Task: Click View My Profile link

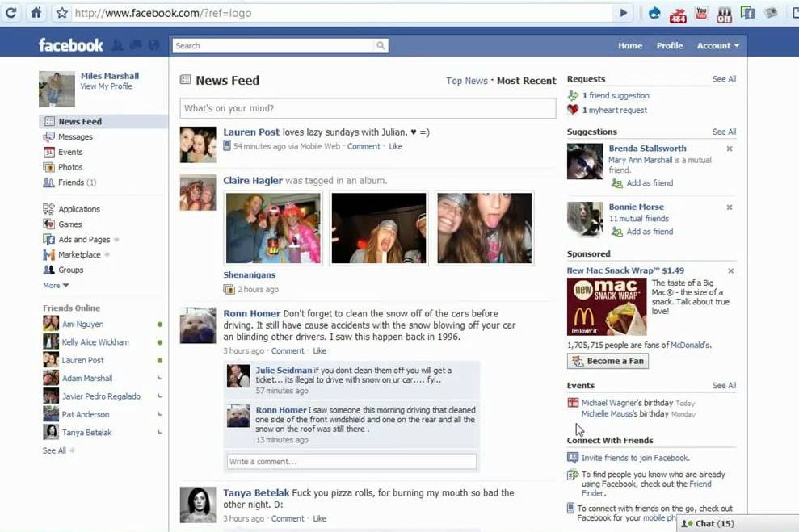Action: [x=106, y=86]
